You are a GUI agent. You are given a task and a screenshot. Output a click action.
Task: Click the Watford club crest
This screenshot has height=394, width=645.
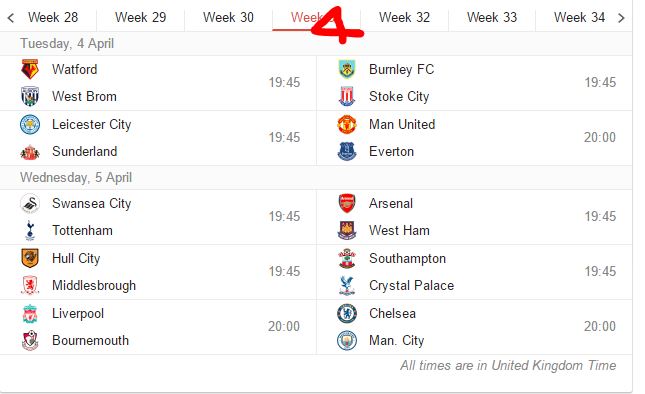point(30,70)
